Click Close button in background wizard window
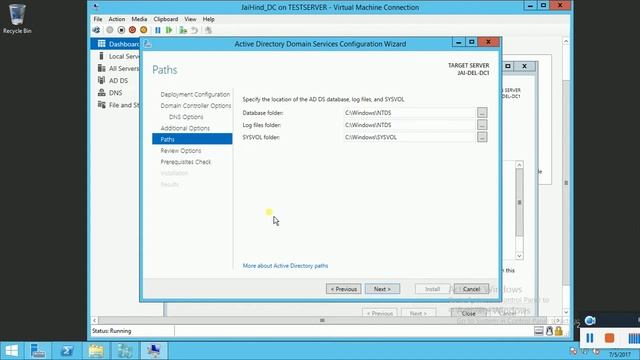 click(x=469, y=313)
